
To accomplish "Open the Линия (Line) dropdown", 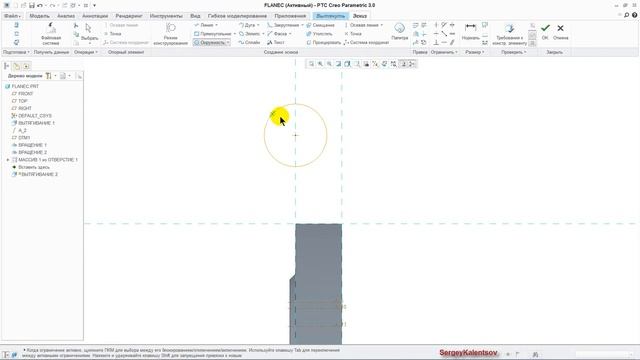I will coord(216,25).
